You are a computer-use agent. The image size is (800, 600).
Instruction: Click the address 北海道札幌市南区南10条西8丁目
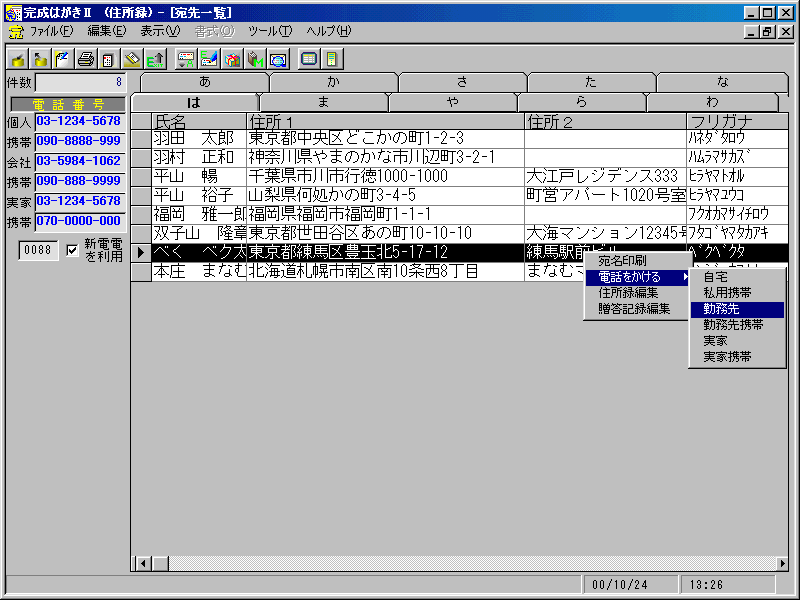click(385, 271)
